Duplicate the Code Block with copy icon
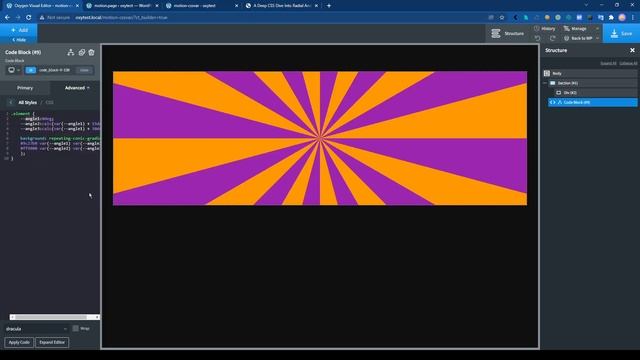The image size is (640, 360). click(x=82, y=52)
